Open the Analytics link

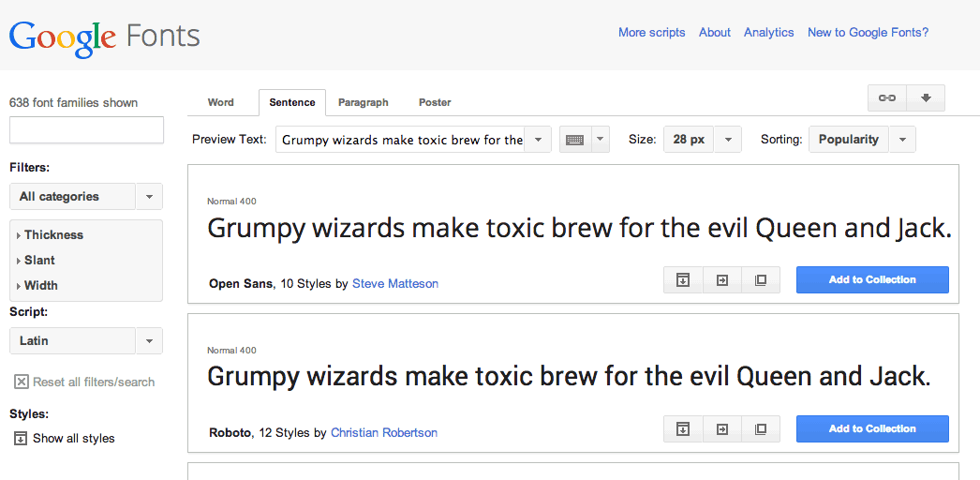(x=769, y=33)
